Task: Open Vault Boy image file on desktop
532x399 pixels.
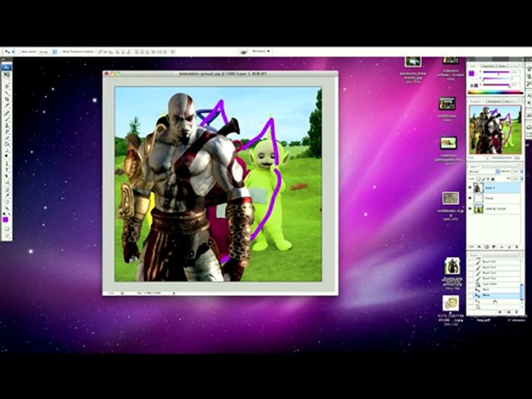Action: [x=451, y=303]
